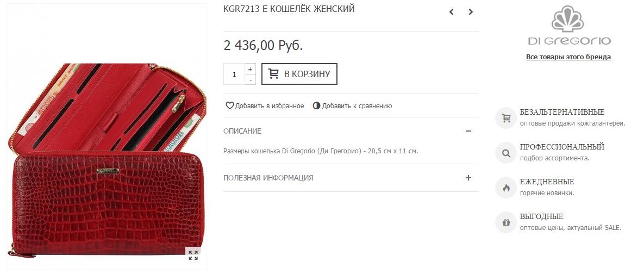Increase quantity with plus button
Image resolution: width=644 pixels, height=274 pixels.
tap(250, 69)
